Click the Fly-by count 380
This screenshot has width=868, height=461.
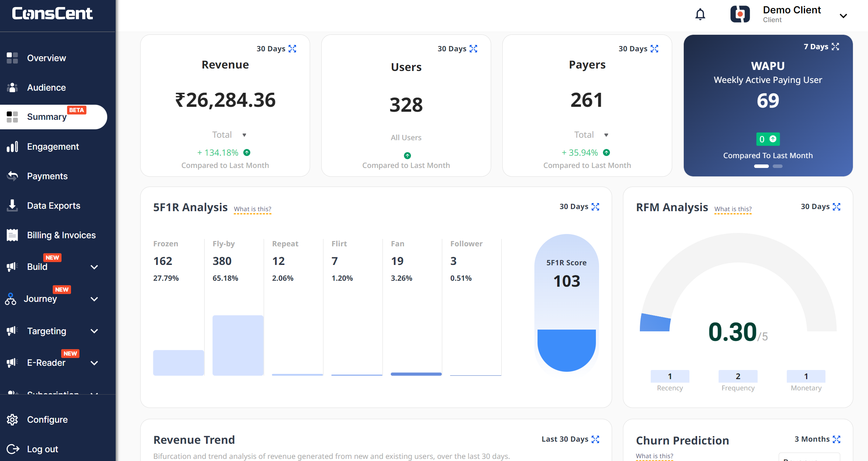coord(222,261)
